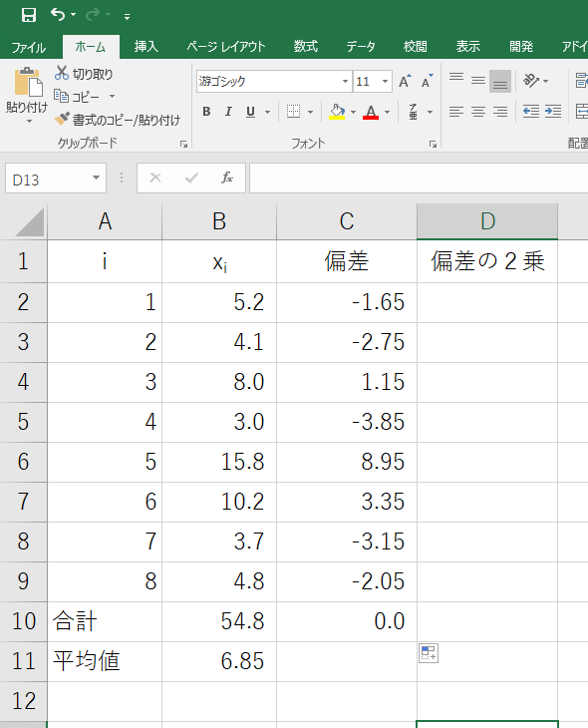Switch to the 開発 tab
This screenshot has height=728, width=588.
(521, 47)
